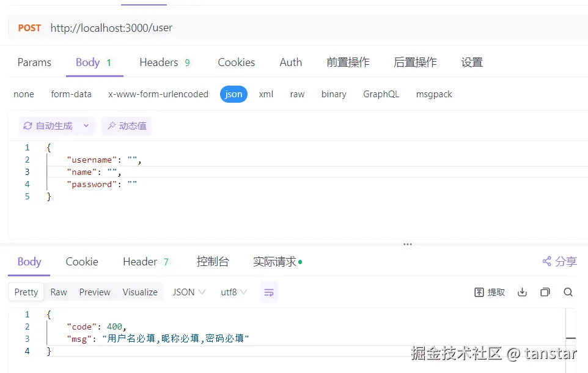Open the JSON format dropdown
588x373 pixels.
pyautogui.click(x=189, y=292)
